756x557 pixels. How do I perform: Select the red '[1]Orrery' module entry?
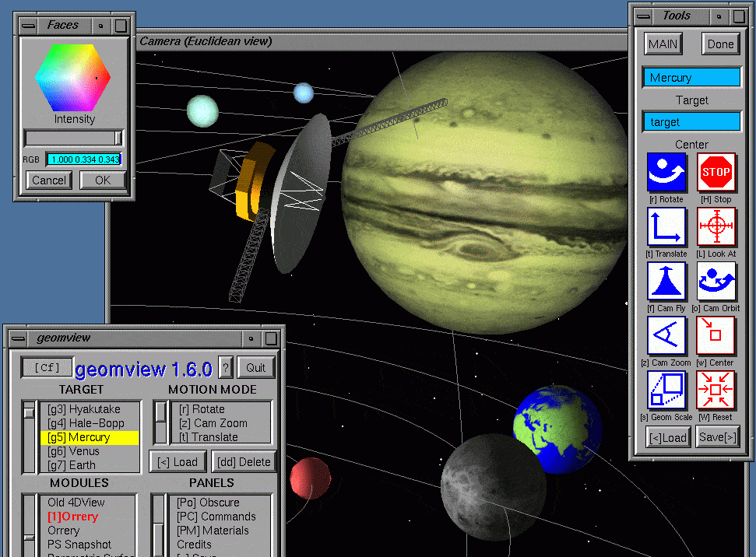point(88,517)
